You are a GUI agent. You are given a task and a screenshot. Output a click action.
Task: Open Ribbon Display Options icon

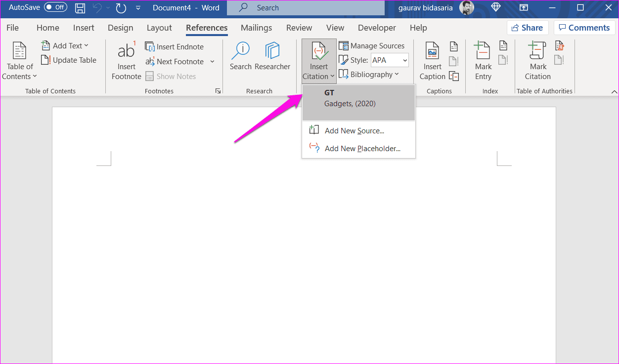pyautogui.click(x=524, y=7)
